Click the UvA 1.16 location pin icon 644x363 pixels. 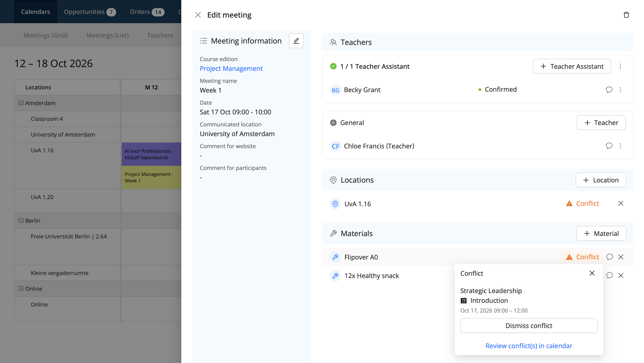(335, 204)
